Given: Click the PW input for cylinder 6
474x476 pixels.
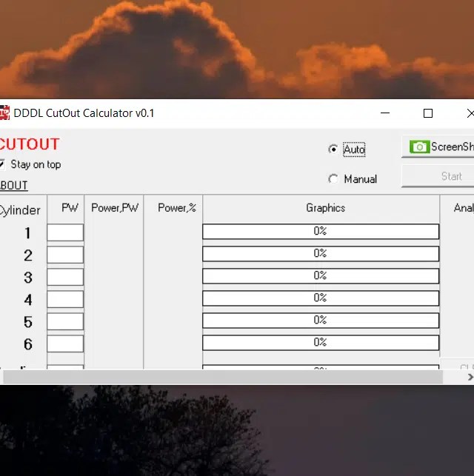Looking at the screenshot, I should coord(65,343).
